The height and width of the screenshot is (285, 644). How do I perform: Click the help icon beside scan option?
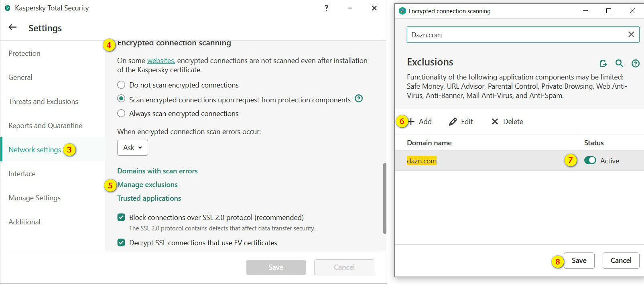[x=359, y=99]
